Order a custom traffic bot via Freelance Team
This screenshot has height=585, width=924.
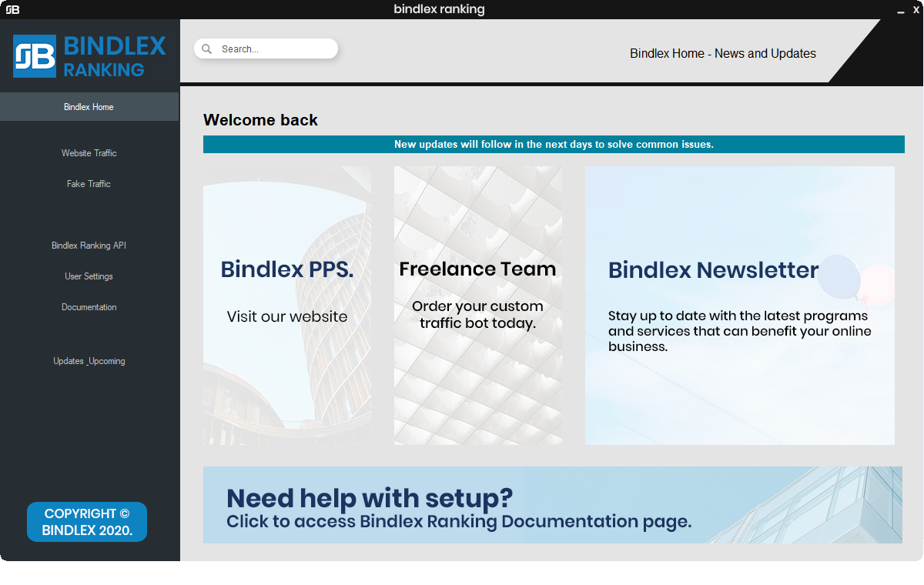(477, 305)
